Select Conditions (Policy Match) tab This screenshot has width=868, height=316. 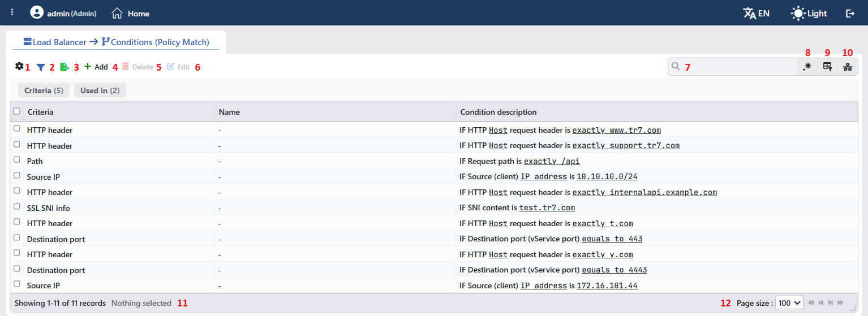(156, 42)
